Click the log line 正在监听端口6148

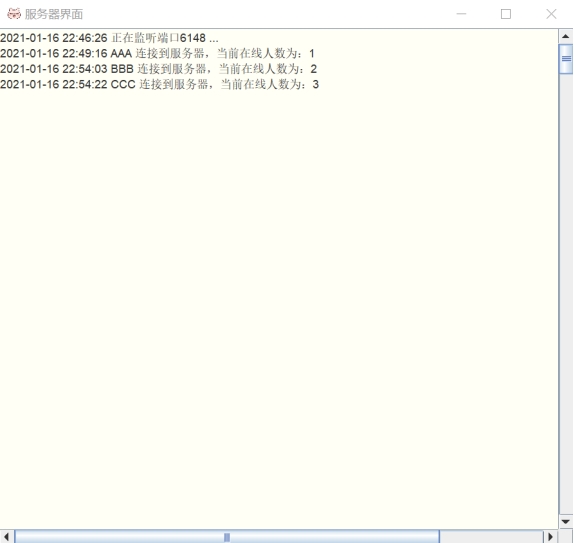pos(109,38)
